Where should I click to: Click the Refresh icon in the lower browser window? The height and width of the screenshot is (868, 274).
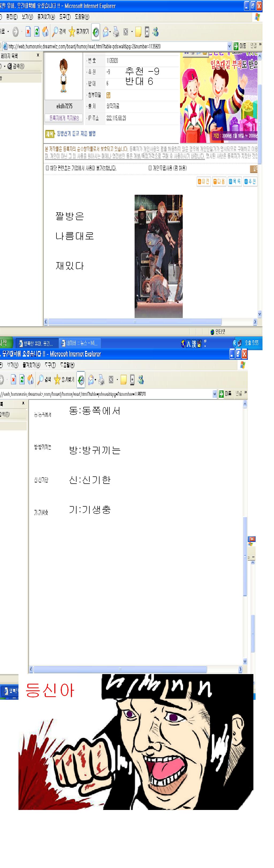pyautogui.click(x=22, y=380)
